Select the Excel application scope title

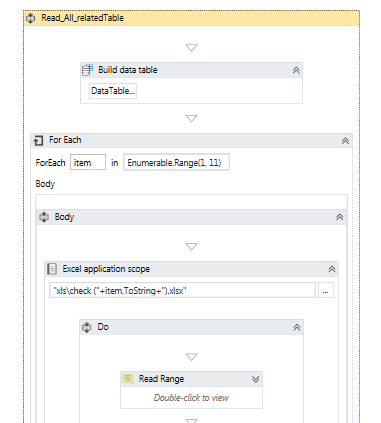click(x=106, y=269)
